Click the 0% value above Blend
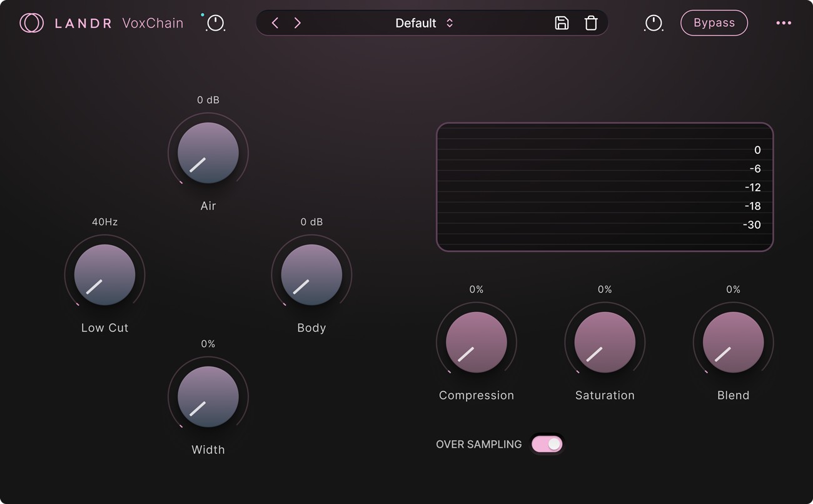 point(733,290)
